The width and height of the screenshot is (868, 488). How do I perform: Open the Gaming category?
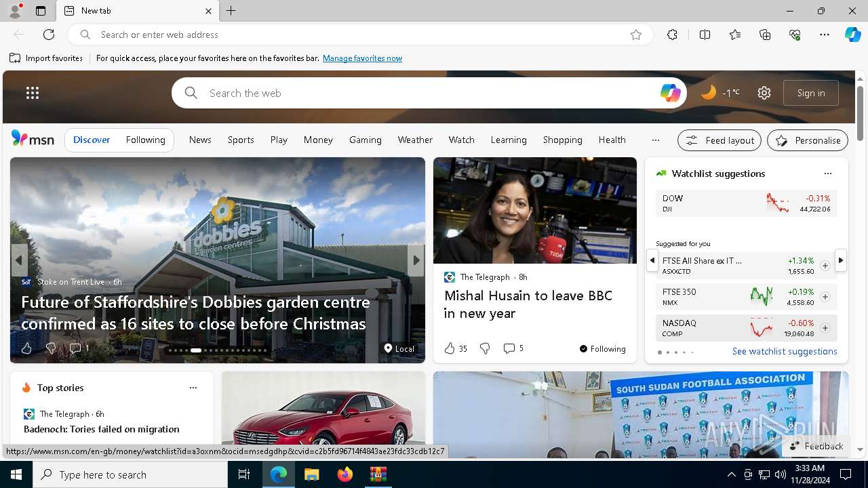tap(366, 140)
